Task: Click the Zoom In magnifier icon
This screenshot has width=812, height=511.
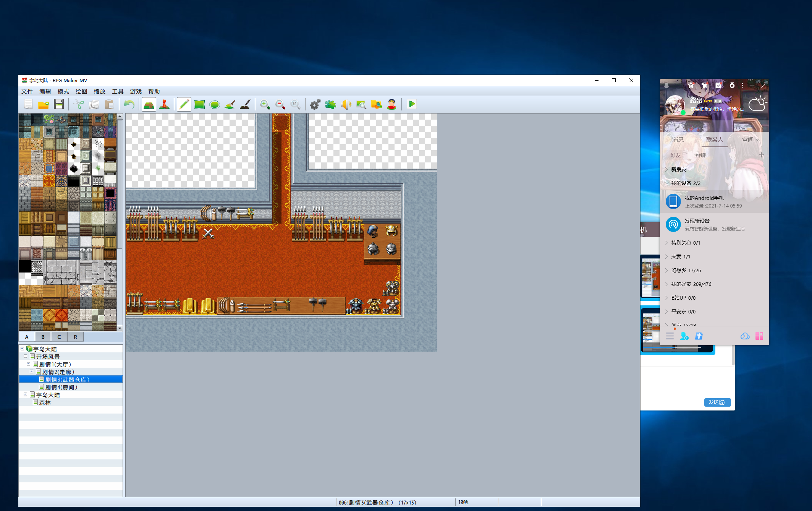Action: [x=265, y=104]
